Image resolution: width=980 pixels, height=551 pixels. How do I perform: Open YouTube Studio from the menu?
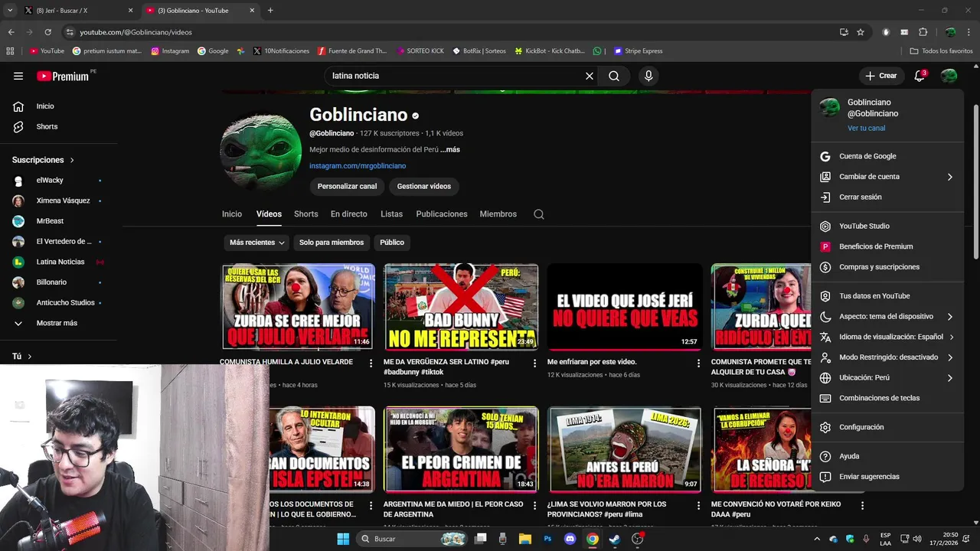click(887, 227)
